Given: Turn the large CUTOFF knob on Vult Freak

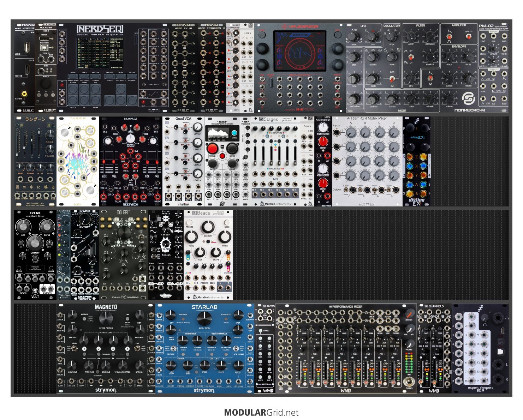Looking at the screenshot, I should [35, 242].
